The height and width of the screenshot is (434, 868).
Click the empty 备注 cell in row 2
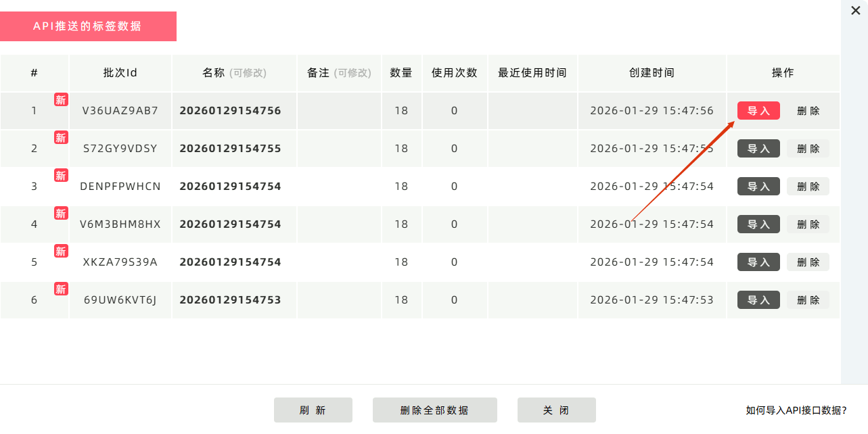[339, 149]
